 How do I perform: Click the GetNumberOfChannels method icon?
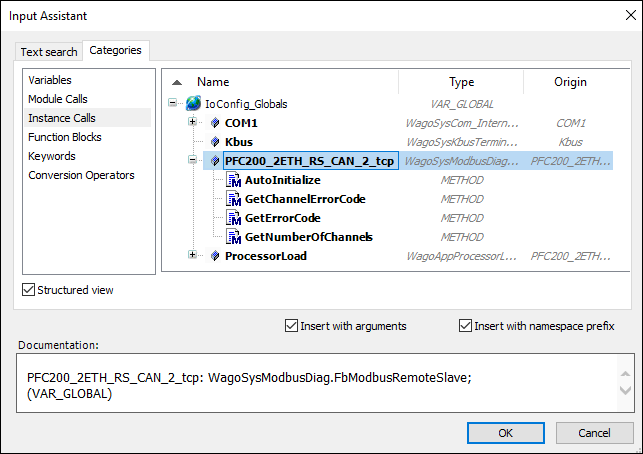(235, 237)
